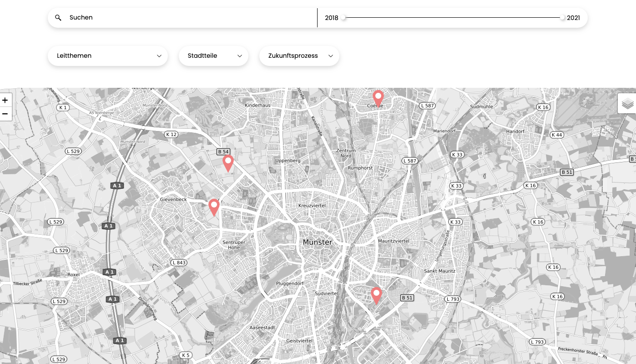Screen dimensions: 636x364
Task: Click the Pluggendorf map label
Action: pos(290,283)
